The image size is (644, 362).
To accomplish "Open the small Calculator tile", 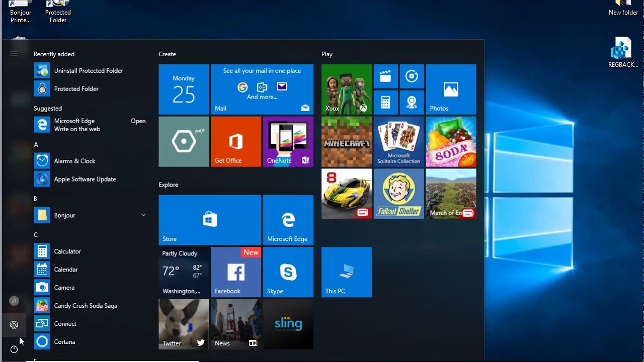I will (386, 103).
